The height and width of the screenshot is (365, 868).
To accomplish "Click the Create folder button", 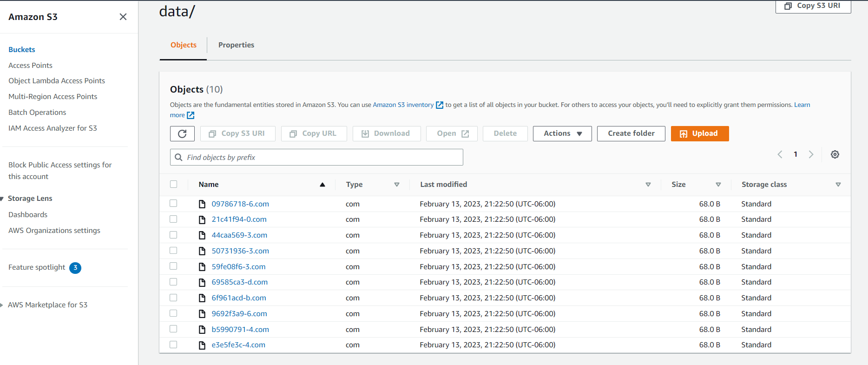I will pyautogui.click(x=631, y=133).
